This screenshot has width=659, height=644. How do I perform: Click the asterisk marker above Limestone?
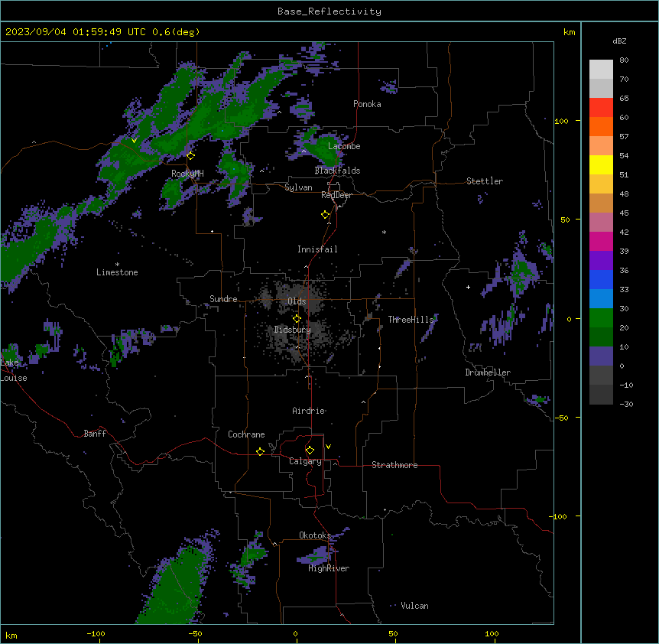coord(117,265)
